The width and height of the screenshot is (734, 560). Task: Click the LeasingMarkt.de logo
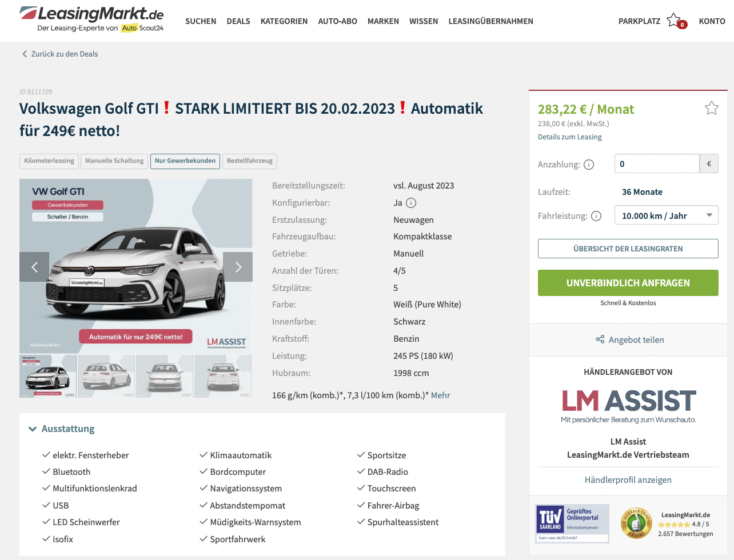[91, 19]
